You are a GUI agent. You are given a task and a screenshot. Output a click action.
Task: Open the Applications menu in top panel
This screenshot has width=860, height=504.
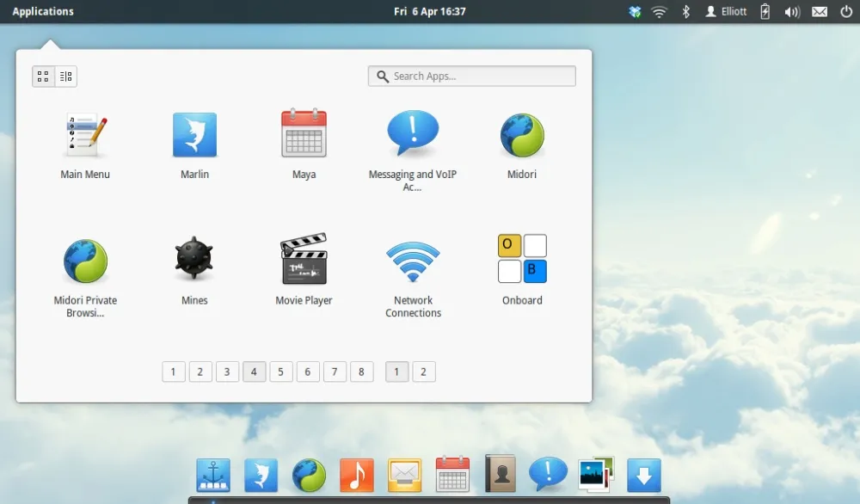coord(43,11)
